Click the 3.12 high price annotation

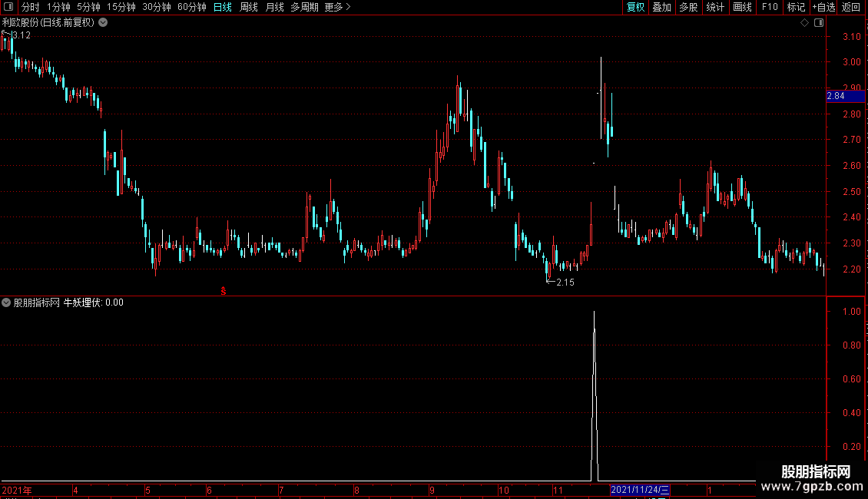pyautogui.click(x=22, y=35)
